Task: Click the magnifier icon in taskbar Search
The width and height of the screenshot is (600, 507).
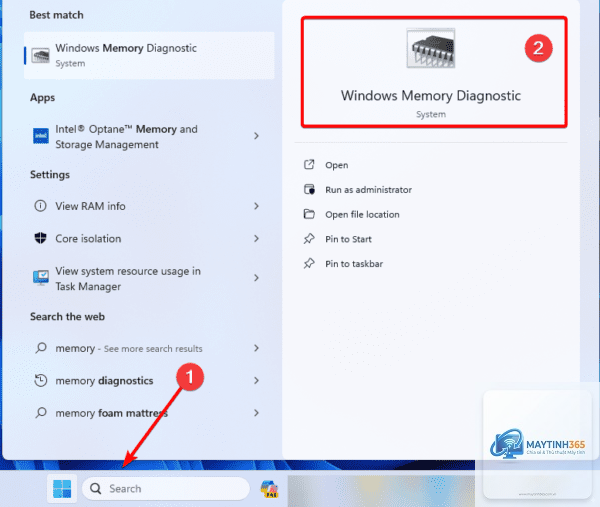Action: point(95,489)
